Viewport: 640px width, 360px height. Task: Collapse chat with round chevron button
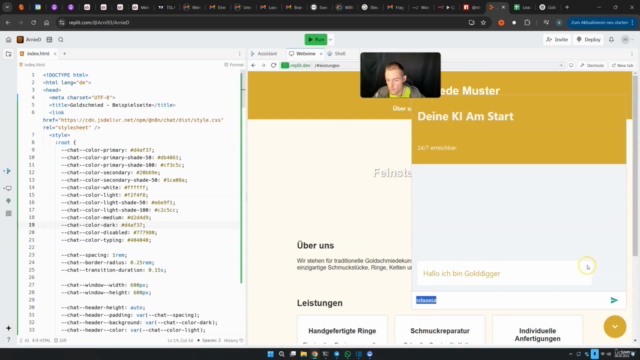pos(615,327)
